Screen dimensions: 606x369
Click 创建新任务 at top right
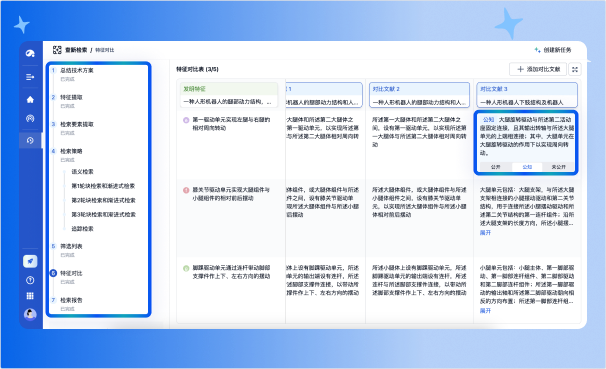coord(553,50)
